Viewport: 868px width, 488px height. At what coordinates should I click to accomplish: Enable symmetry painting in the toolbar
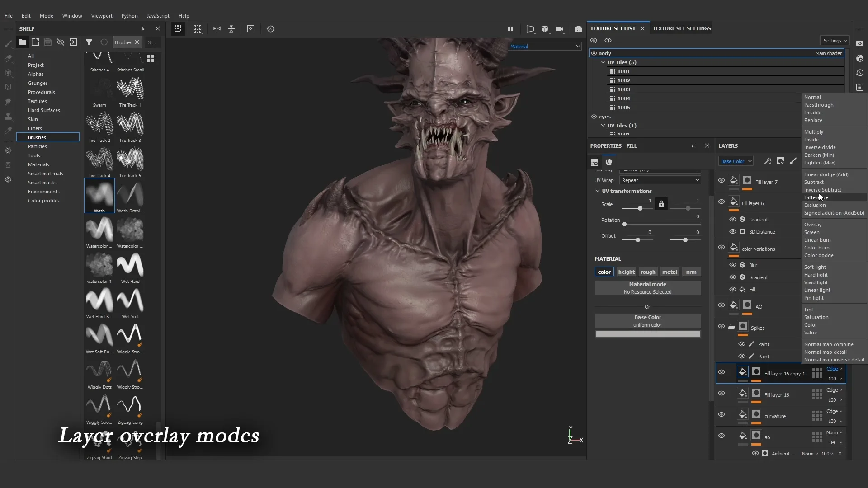(217, 29)
